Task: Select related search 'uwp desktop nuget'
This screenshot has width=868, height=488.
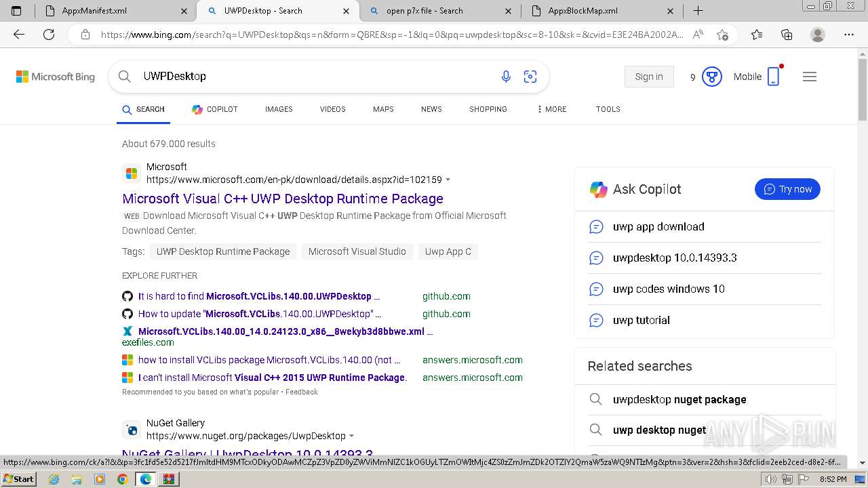Action: (705, 430)
